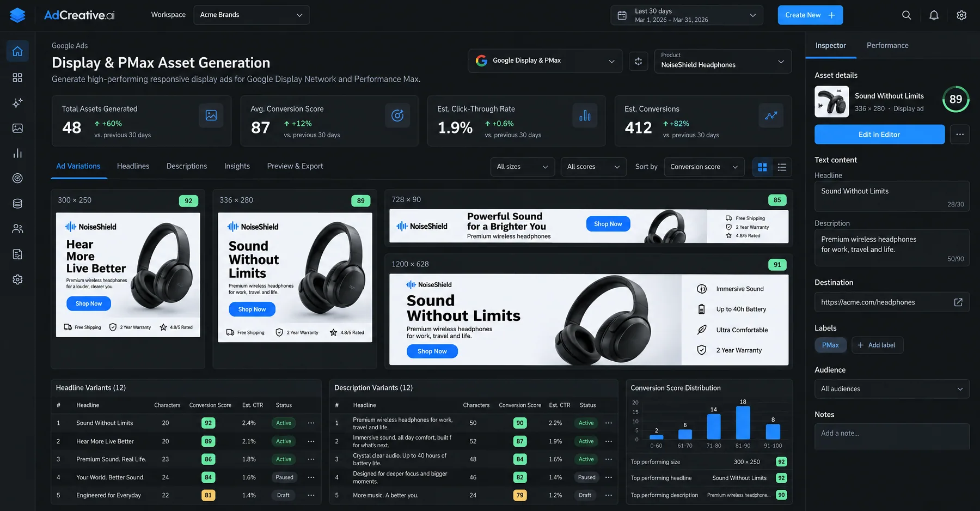980x511 pixels.
Task: Switch to the Descriptions tab
Action: tap(187, 166)
